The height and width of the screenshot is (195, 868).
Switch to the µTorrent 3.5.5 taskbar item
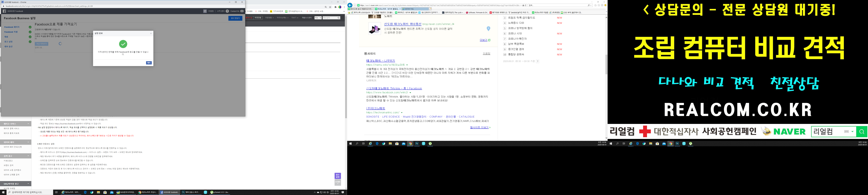pos(220,192)
